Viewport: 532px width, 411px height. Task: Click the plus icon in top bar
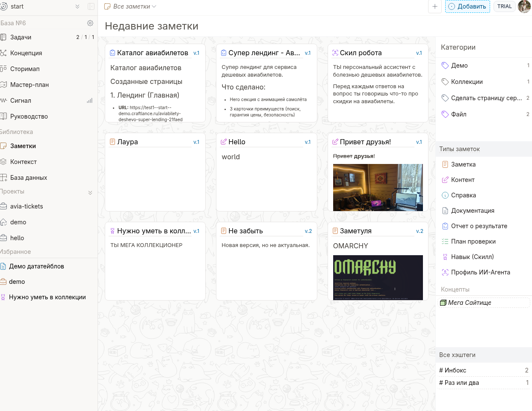coord(434,6)
